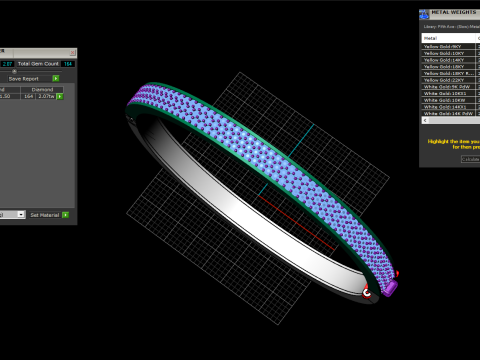Screen dimensions: 480x360
Task: Click the Diamond column header
Action: [x=42, y=90]
